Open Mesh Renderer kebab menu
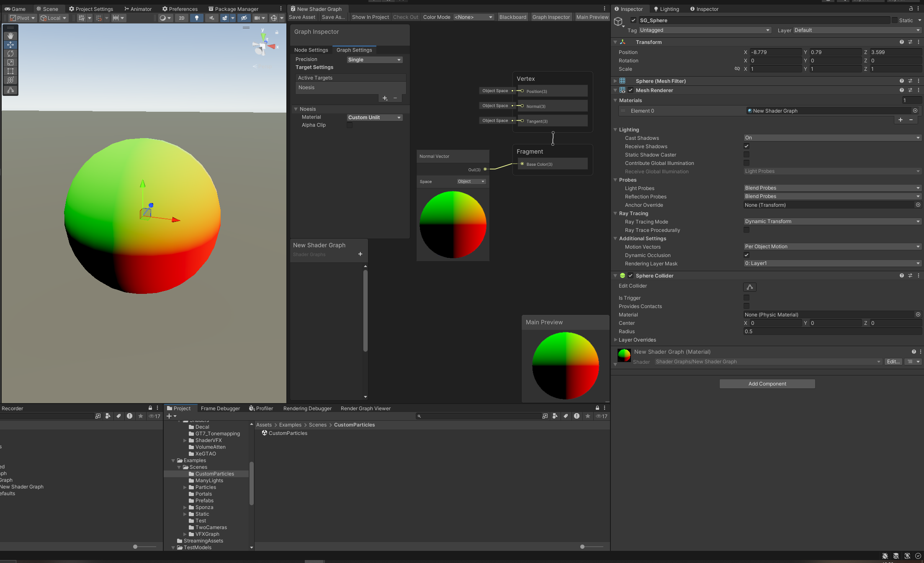 pyautogui.click(x=919, y=90)
